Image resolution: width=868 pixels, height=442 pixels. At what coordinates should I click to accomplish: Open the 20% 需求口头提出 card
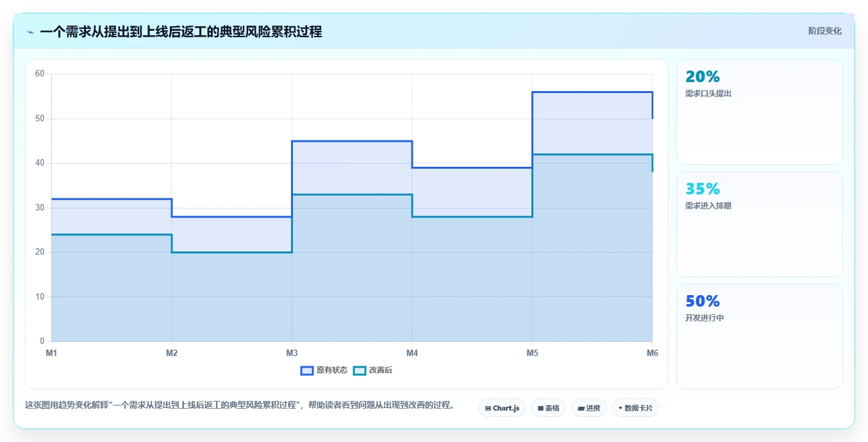[759, 112]
